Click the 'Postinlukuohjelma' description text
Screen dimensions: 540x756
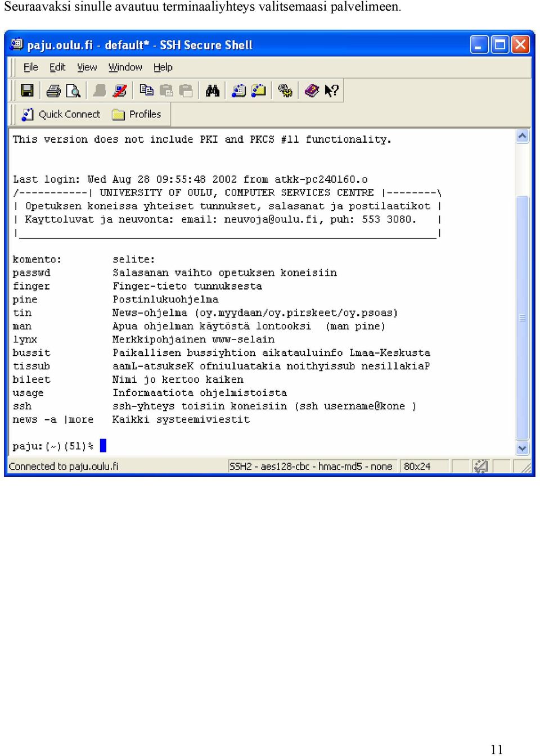165,300
